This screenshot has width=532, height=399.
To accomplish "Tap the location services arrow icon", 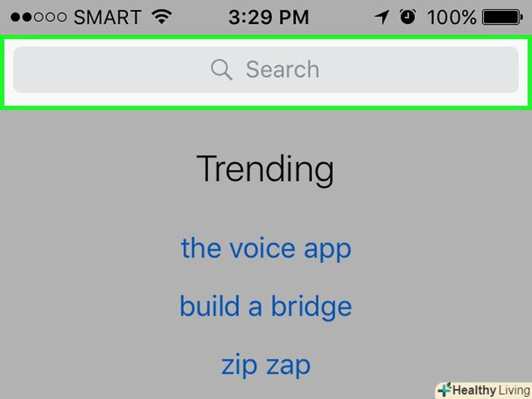I will [381, 17].
